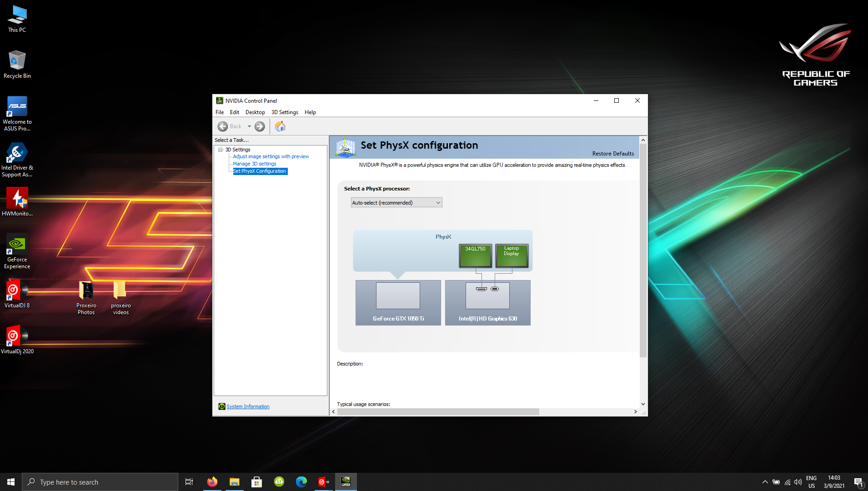Open the Windows Start menu
This screenshot has height=491, width=868.
coord(11,482)
